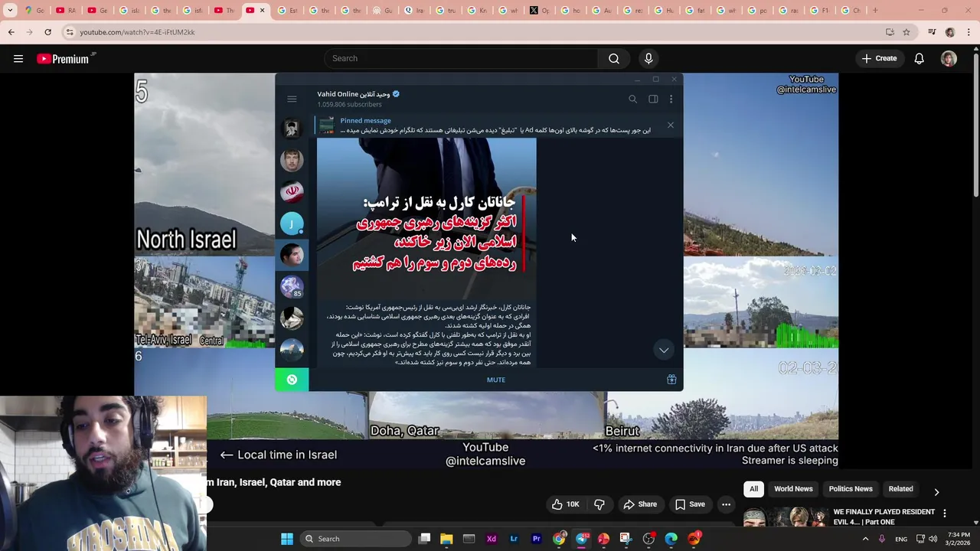Open the Telegram channel three-dot menu
This screenshot has height=551, width=980.
(x=671, y=99)
